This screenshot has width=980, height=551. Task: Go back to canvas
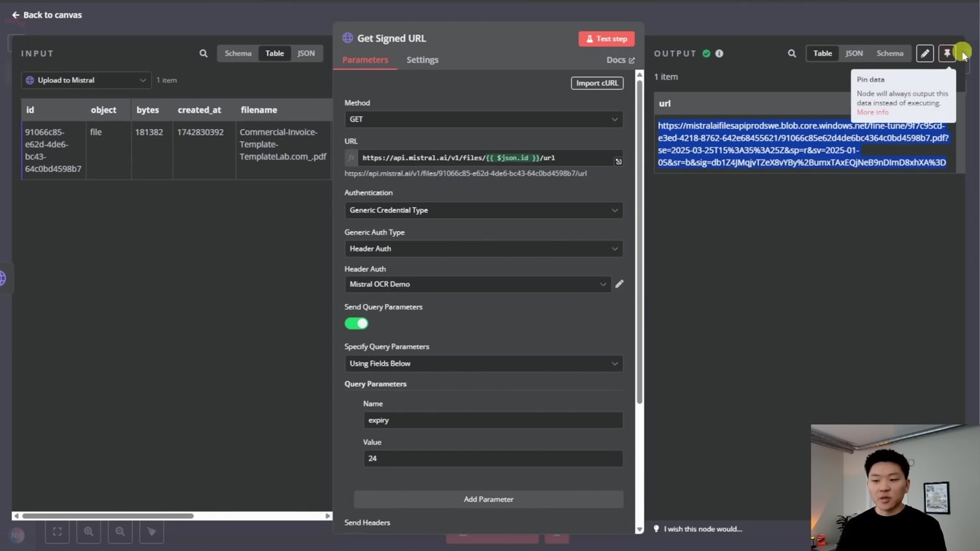coord(47,15)
